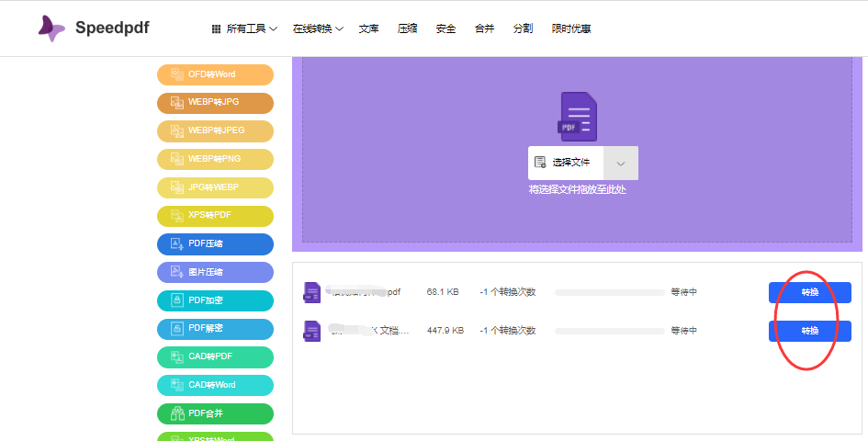The image size is (868, 441).
Task: Select the PDF解密 tool button
Action: [x=215, y=329]
